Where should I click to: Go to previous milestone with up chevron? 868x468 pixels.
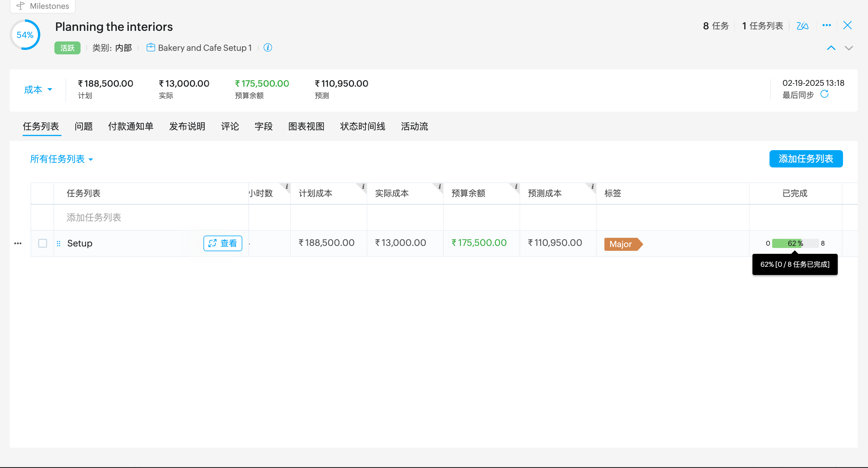831,48
